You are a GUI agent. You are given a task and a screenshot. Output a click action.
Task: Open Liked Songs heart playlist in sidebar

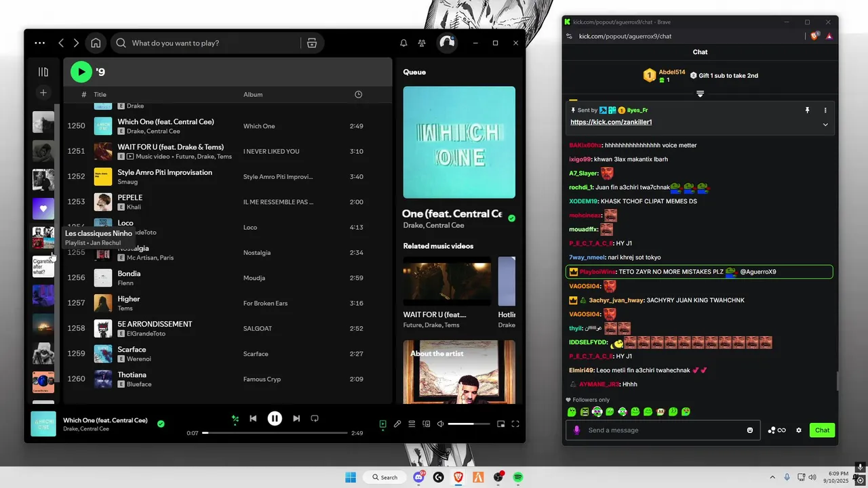(x=43, y=208)
